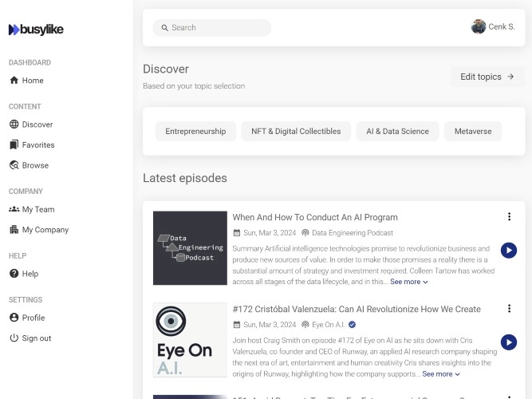This screenshot has height=399, width=532.
Task: Open episode When And How To Conduct An AI Program
Action: click(315, 217)
